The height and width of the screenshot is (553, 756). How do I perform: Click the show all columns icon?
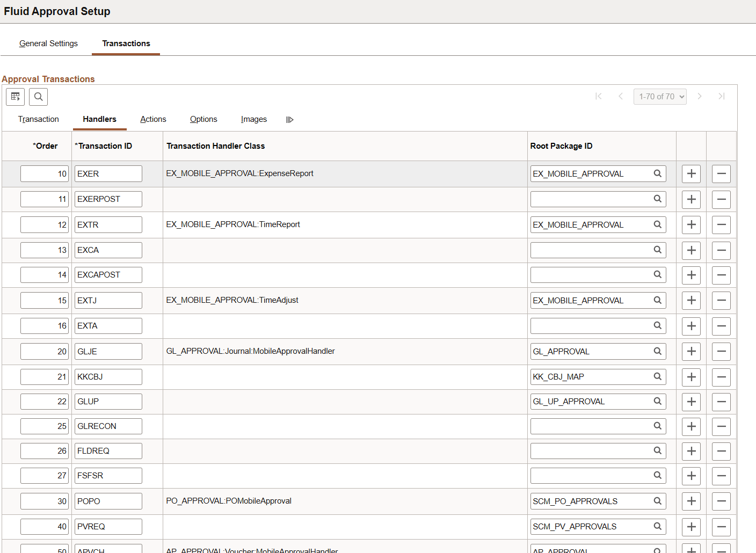click(289, 119)
